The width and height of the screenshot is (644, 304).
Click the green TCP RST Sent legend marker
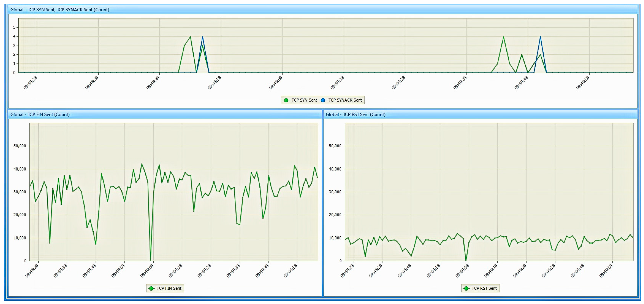click(466, 288)
